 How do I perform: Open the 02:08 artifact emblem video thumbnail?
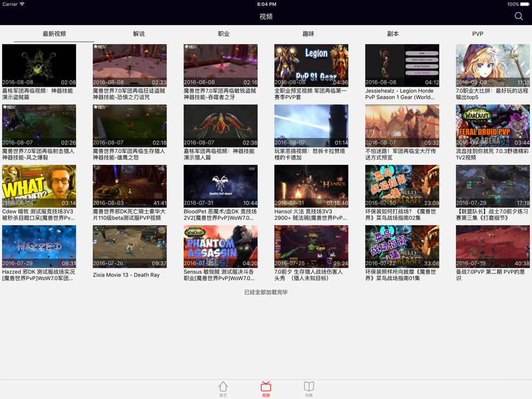pyautogui.click(x=39, y=65)
